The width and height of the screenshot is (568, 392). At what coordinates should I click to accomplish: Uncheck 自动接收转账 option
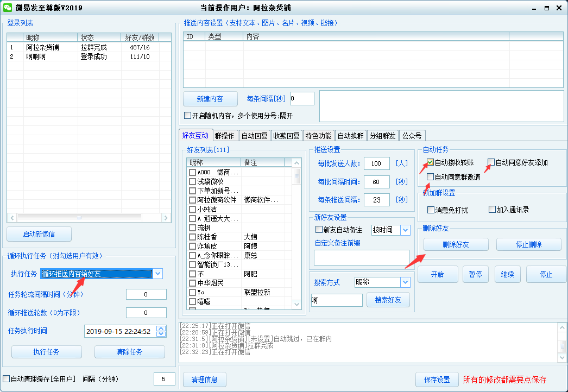pos(431,162)
